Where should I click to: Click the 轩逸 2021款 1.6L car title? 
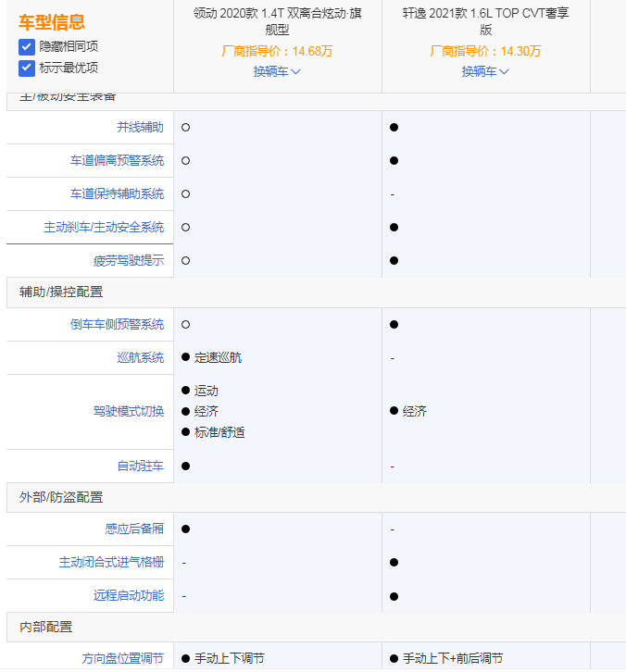click(485, 21)
